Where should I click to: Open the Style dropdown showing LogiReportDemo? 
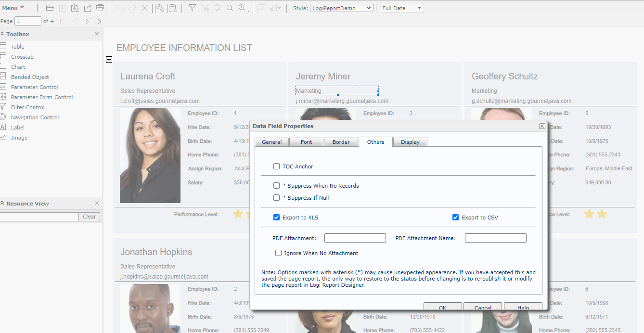tap(342, 8)
